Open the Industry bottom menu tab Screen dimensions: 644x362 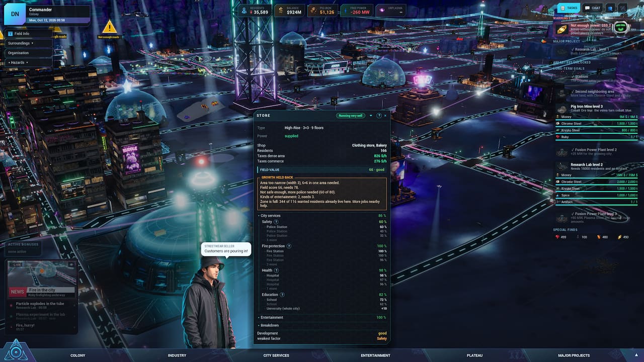pos(177,355)
